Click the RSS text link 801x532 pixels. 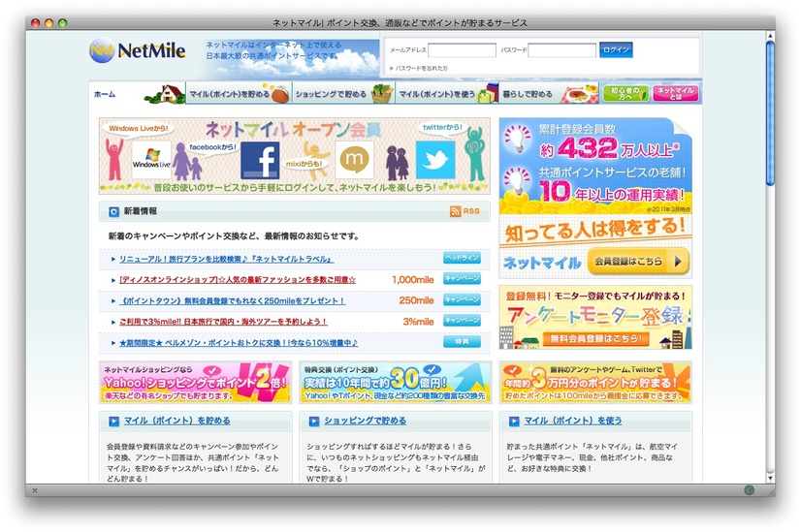(x=471, y=211)
